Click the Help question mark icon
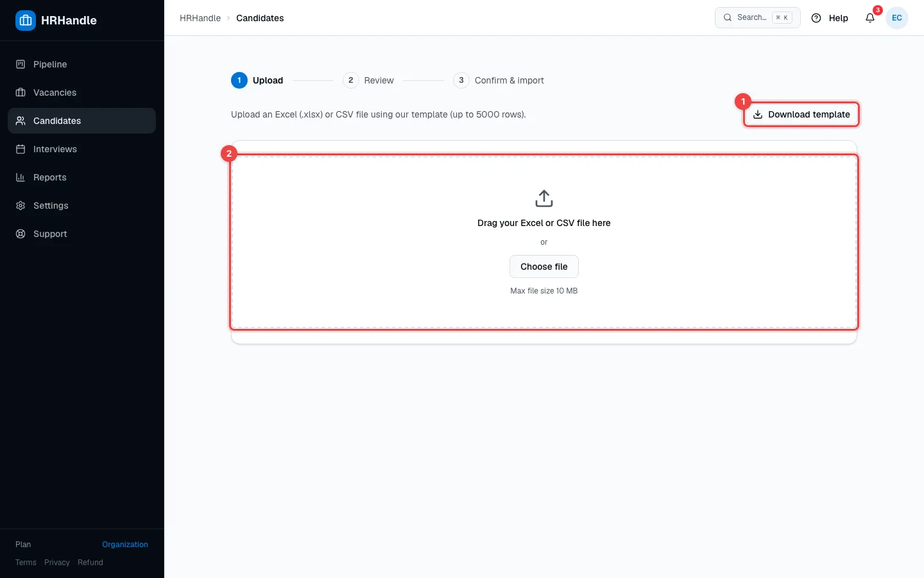 click(x=816, y=18)
